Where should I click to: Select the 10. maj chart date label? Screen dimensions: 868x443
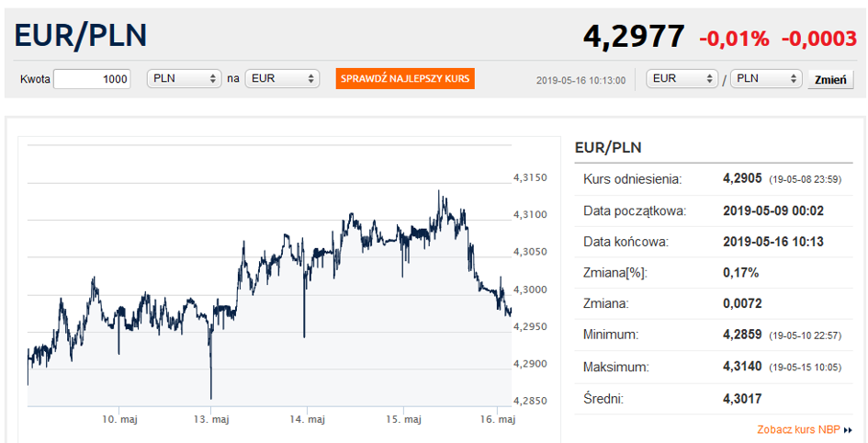(x=119, y=419)
